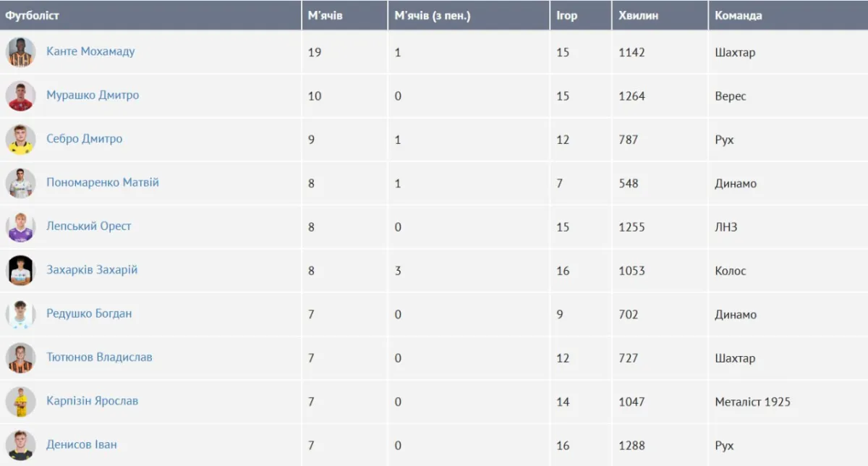Click Себро Дмитро's player photo

(x=21, y=139)
